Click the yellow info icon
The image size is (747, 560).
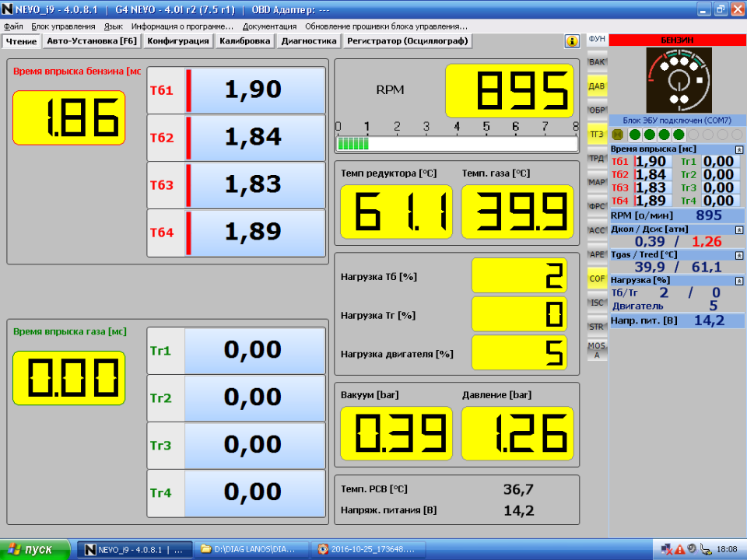(572, 41)
